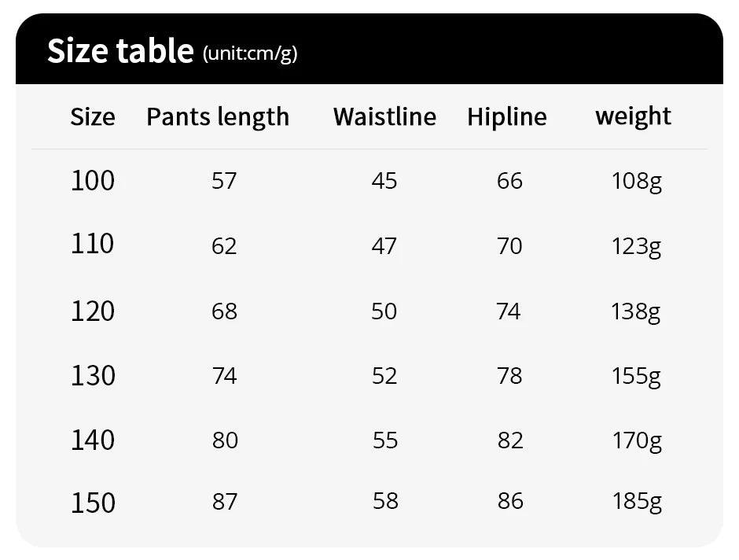Click the 155g weight cell
The height and width of the screenshot is (560, 739).
coord(637,376)
